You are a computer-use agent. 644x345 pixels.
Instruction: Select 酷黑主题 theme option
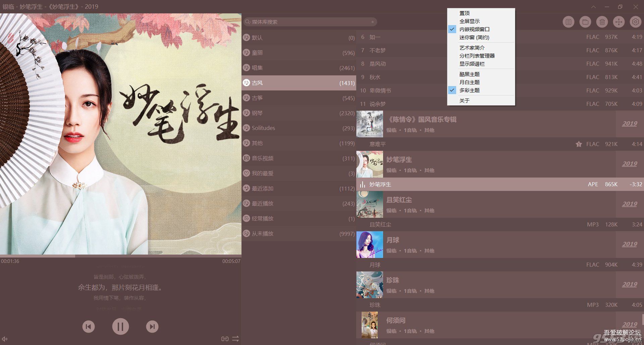(481, 74)
